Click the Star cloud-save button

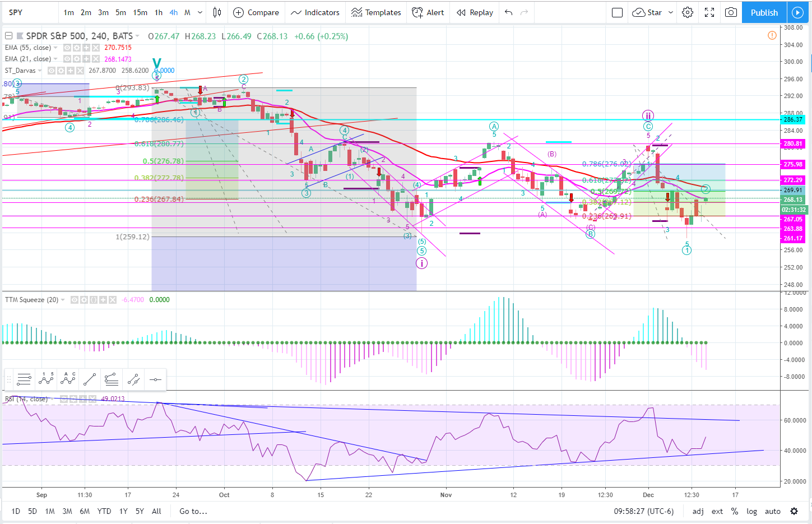point(647,12)
